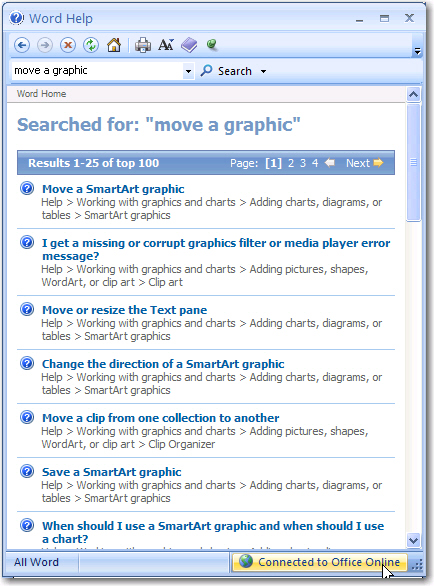Toggle Keep On Top pin icon
Screen dimensions: 434x586
(212, 44)
